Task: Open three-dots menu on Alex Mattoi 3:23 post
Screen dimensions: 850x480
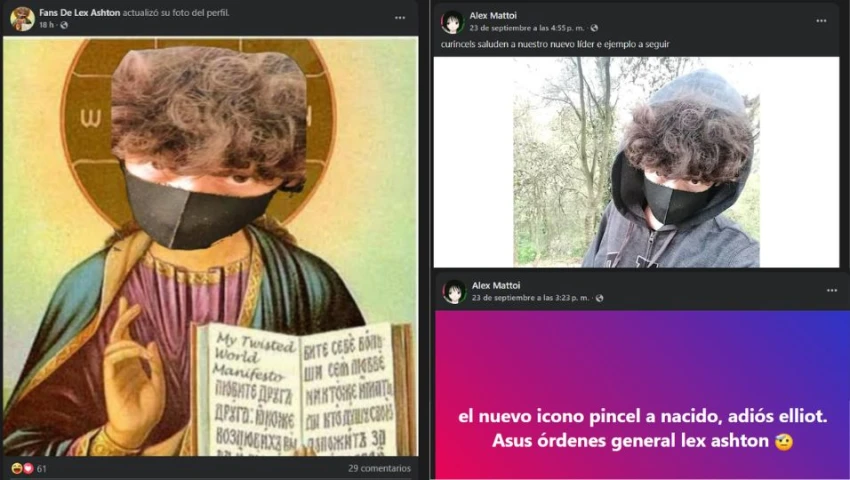Action: pyautogui.click(x=832, y=291)
